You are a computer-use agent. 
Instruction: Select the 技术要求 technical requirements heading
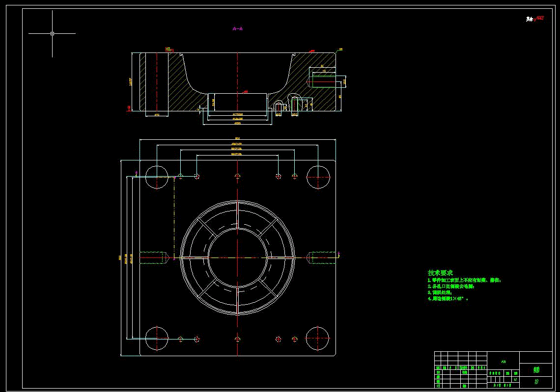440,273
